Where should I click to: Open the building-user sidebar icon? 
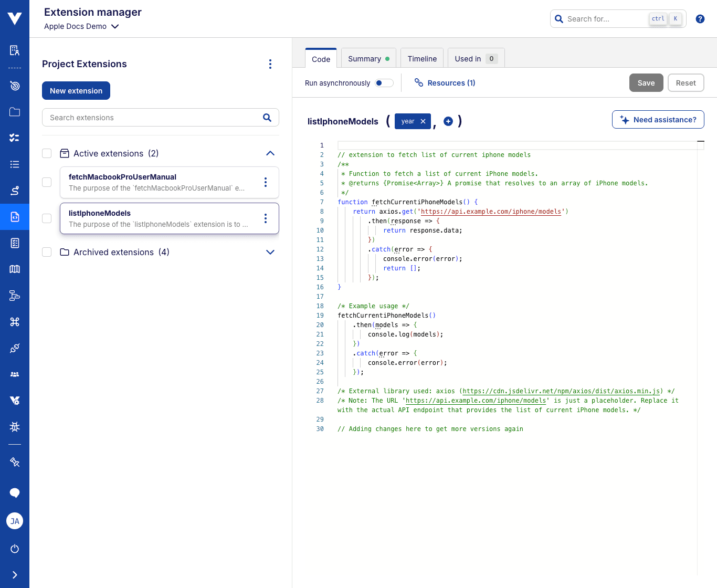click(x=15, y=50)
